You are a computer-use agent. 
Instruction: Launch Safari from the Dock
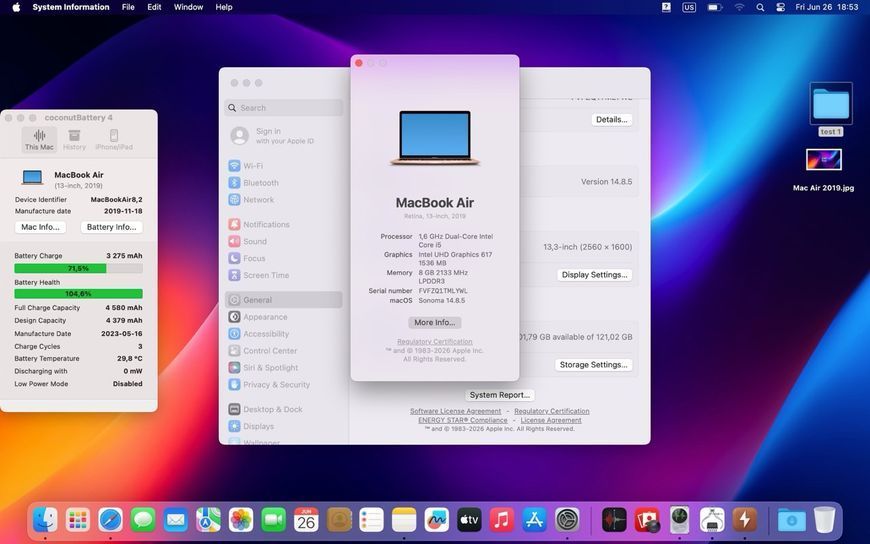point(110,520)
